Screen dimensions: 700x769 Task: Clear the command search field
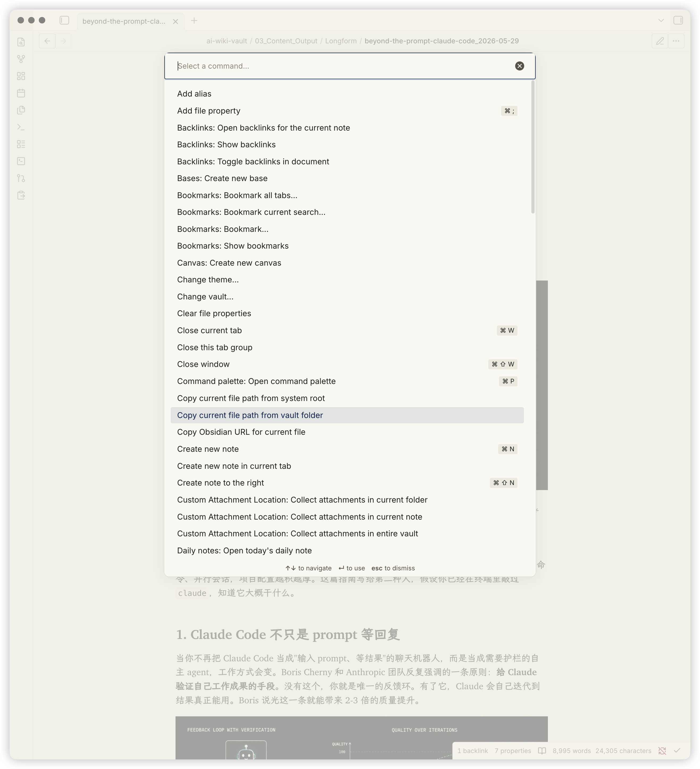(x=520, y=66)
